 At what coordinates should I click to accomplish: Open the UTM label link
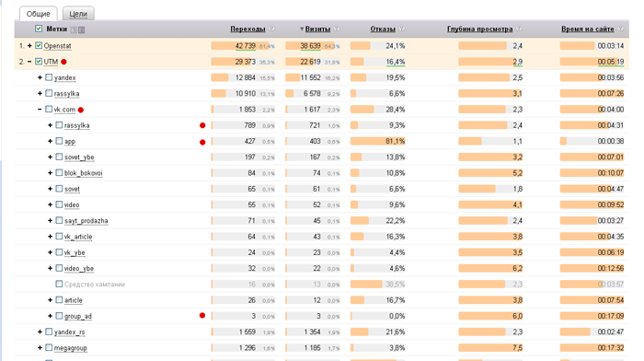(x=51, y=62)
